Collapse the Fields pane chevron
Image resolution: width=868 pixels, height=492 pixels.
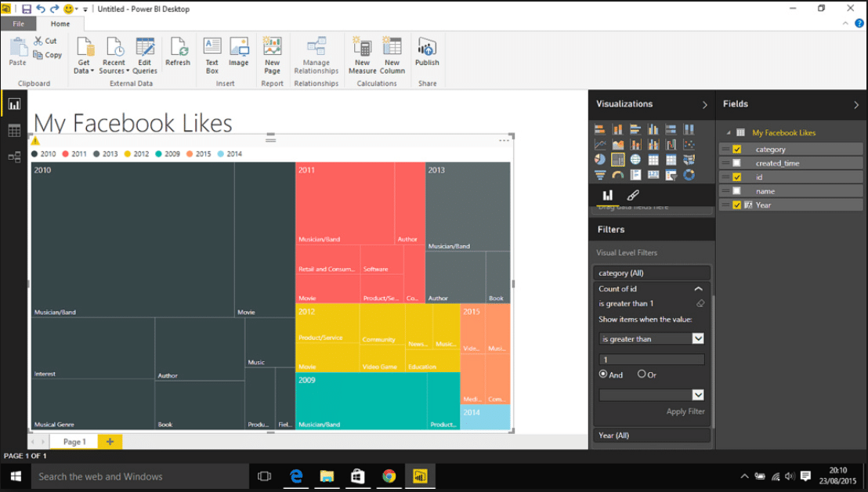click(856, 105)
